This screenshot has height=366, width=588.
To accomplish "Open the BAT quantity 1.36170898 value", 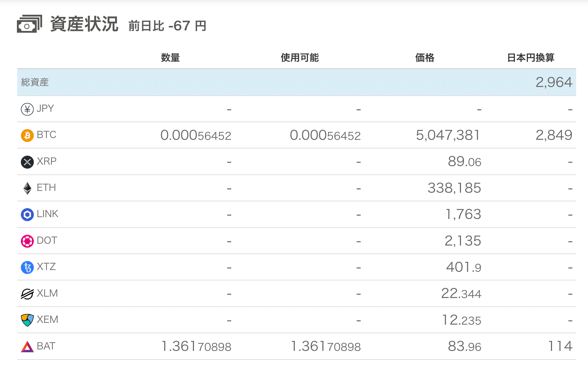I will tap(196, 346).
